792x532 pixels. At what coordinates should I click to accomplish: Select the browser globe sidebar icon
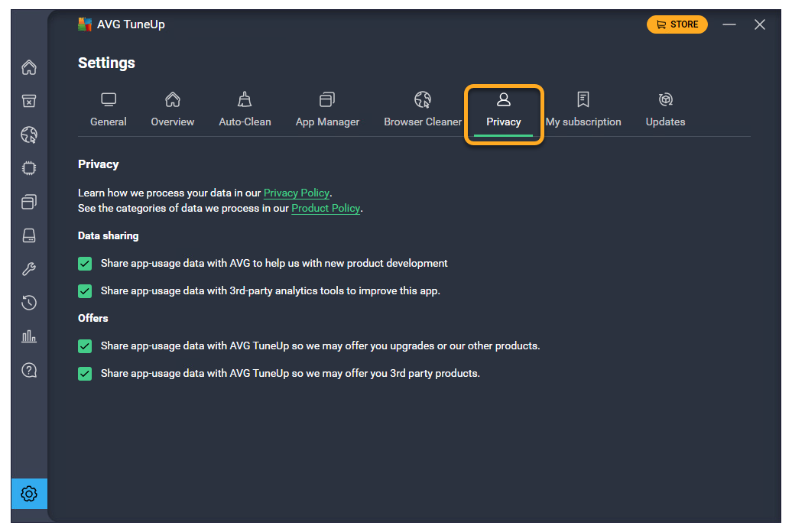[x=29, y=135]
